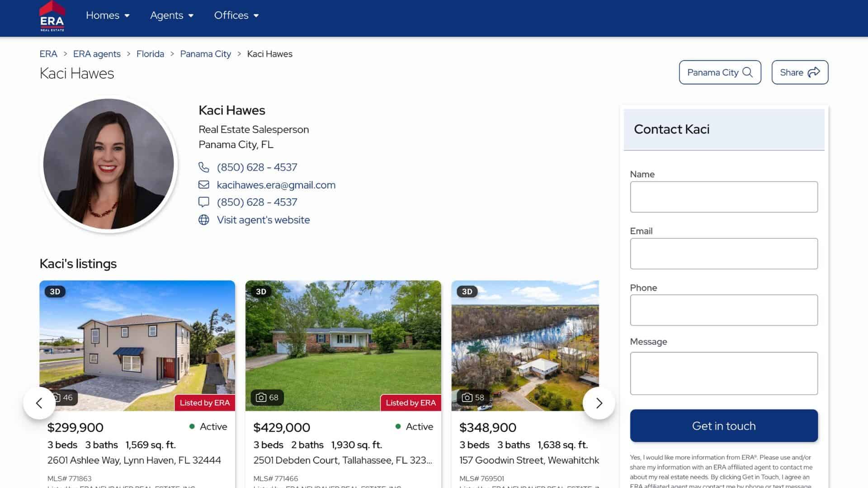Click the Contact Kaci heading

pos(671,129)
